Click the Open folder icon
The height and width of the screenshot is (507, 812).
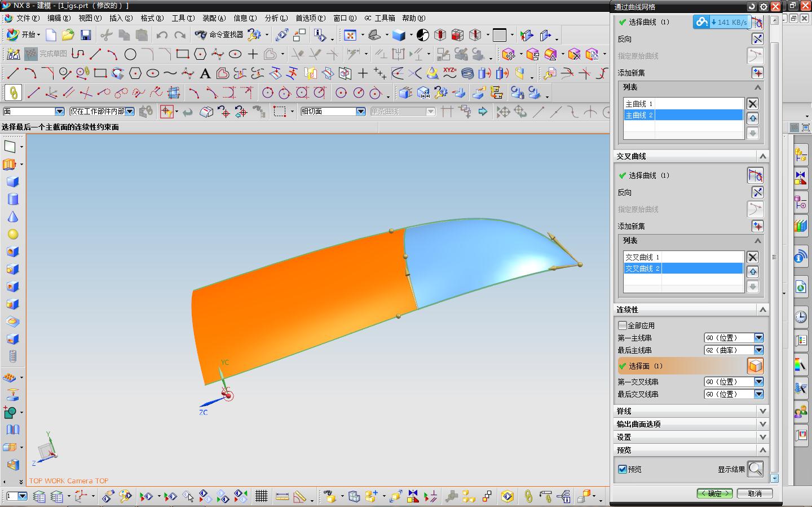(x=68, y=35)
